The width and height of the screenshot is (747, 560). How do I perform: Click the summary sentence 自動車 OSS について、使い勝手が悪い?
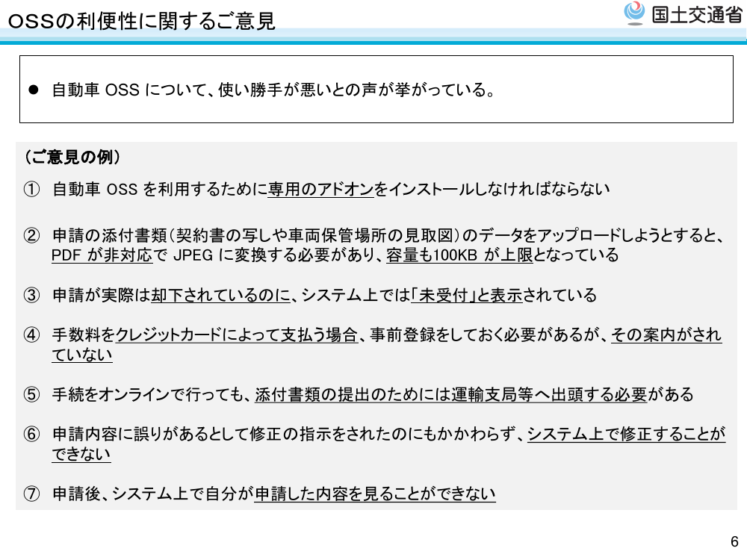[x=273, y=90]
